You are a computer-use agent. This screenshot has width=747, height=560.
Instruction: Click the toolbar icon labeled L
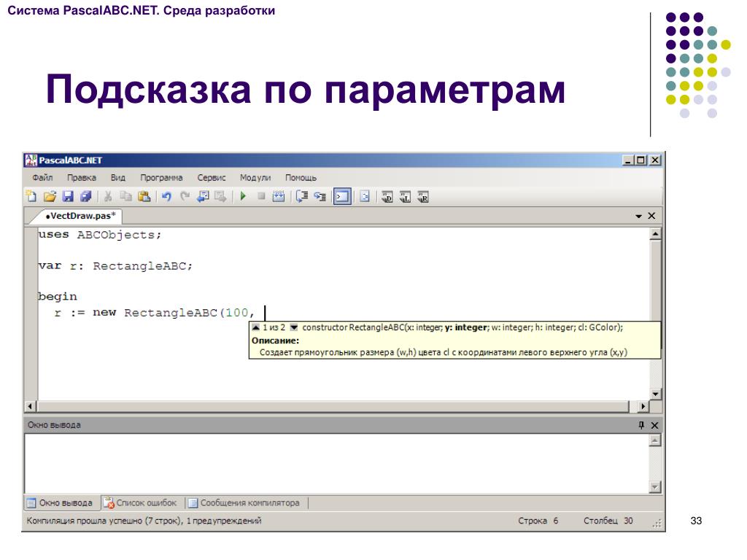tap(405, 196)
